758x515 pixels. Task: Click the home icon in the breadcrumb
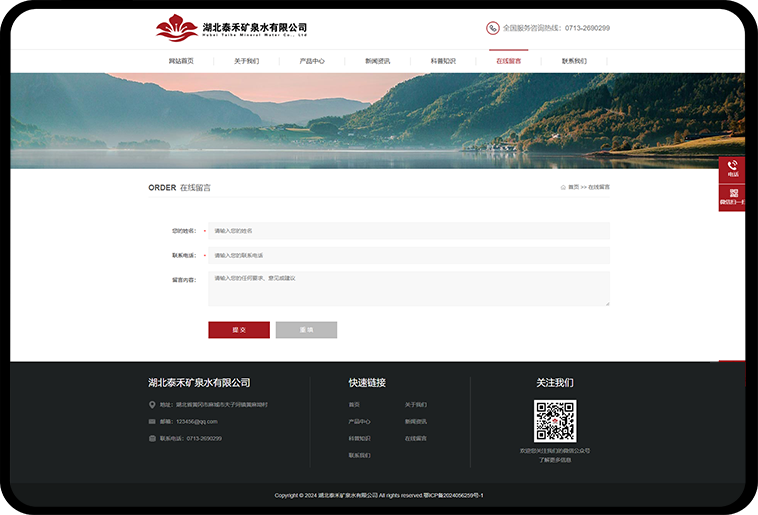tap(563, 187)
